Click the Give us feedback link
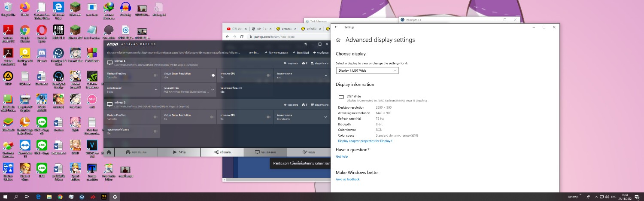The height and width of the screenshot is (201, 644). pos(348,179)
